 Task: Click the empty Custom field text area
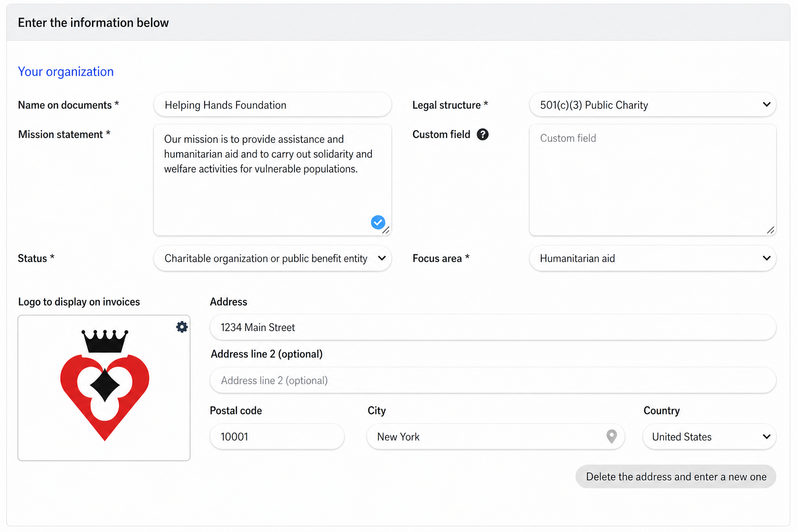(653, 180)
